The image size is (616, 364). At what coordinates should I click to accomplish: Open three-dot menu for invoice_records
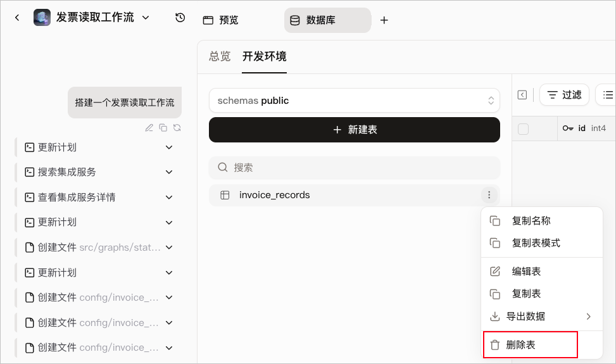point(489,195)
